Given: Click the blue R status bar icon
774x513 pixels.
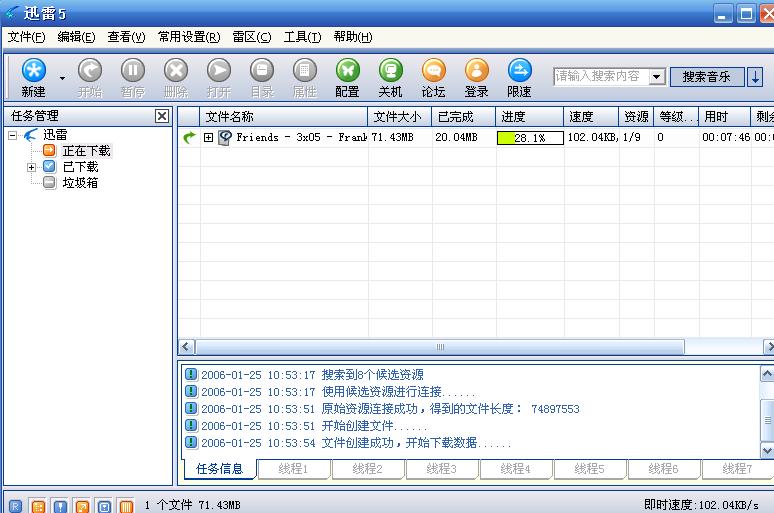Looking at the screenshot, I should (x=15, y=506).
